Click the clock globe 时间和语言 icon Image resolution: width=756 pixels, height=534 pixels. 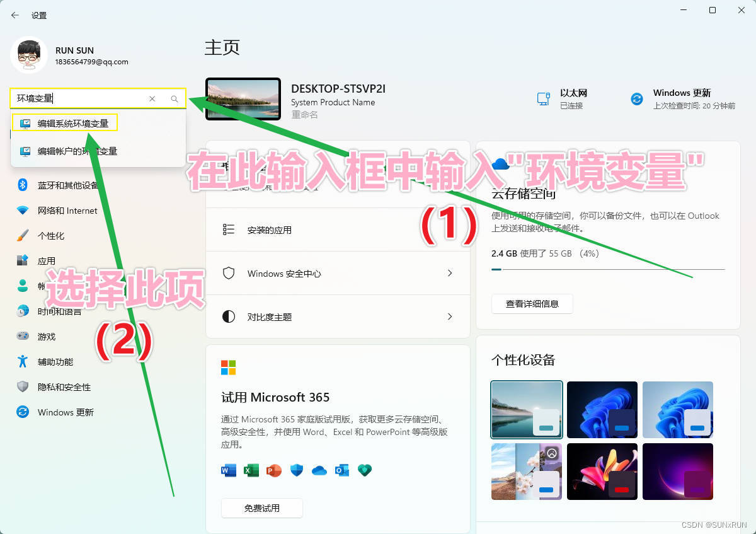point(23,311)
